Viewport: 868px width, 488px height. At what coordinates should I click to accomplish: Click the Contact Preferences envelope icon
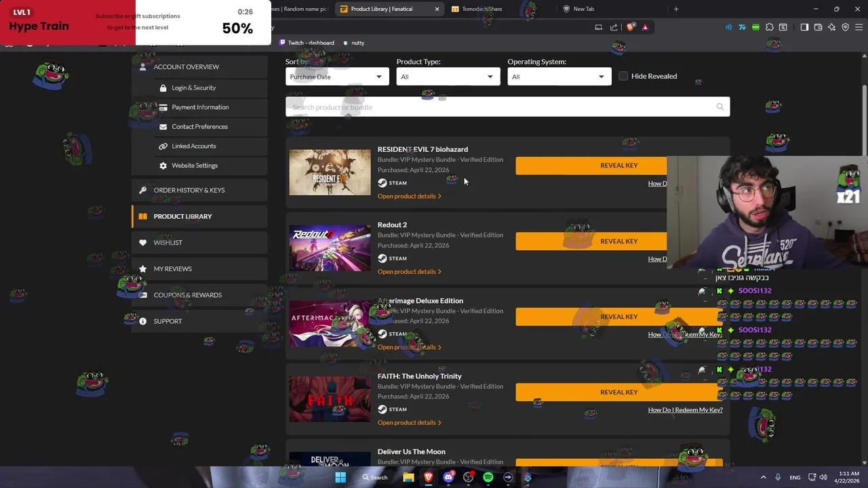[x=163, y=127]
